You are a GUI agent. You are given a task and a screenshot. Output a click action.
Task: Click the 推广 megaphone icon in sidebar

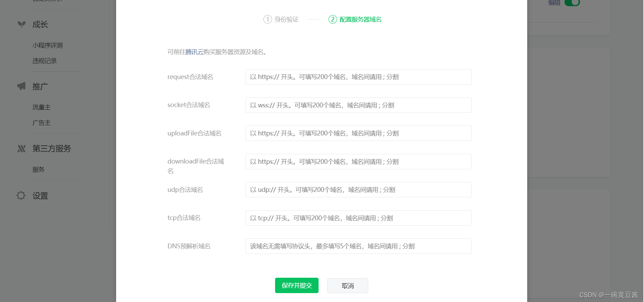tap(22, 86)
